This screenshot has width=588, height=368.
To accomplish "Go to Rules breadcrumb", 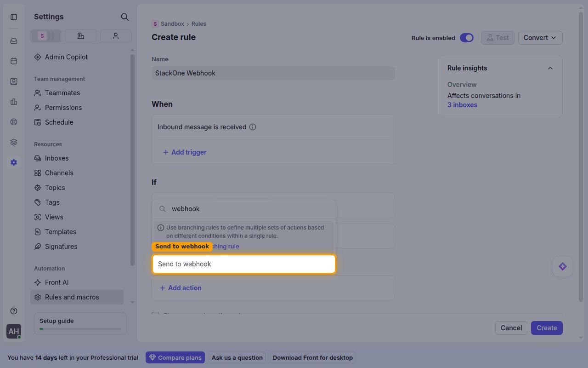I will point(199,24).
